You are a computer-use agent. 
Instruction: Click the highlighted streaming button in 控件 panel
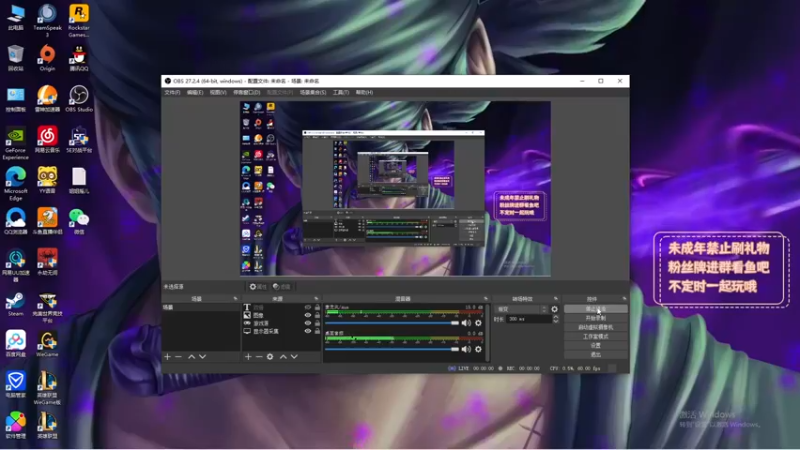tap(595, 309)
